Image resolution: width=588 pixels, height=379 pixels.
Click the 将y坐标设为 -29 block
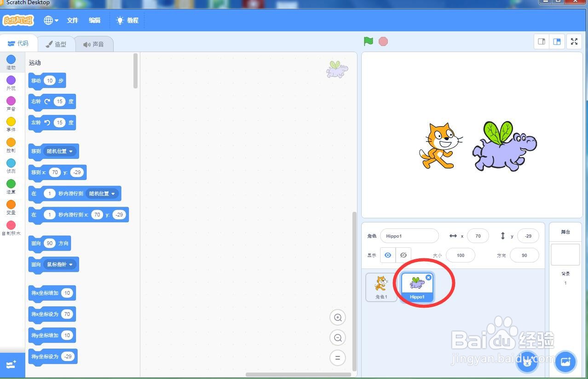[x=53, y=357]
